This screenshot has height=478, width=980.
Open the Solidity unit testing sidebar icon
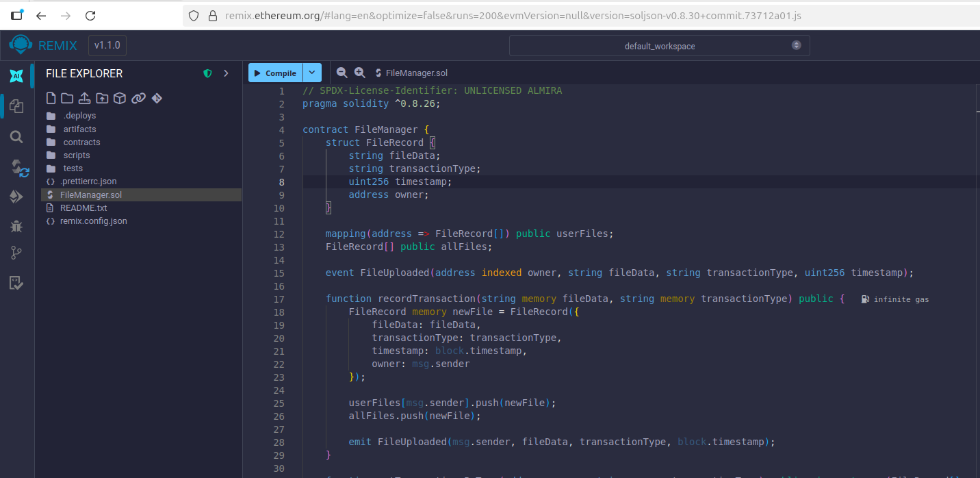(x=16, y=282)
